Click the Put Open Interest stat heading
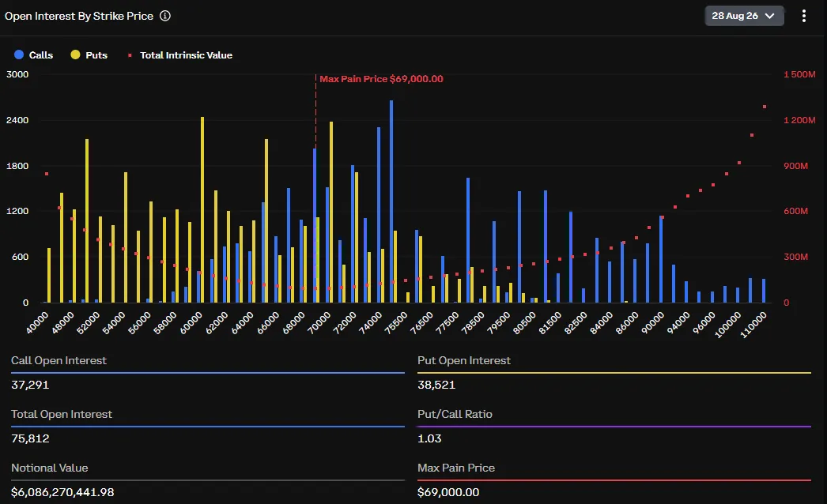The width and height of the screenshot is (827, 504). point(464,360)
